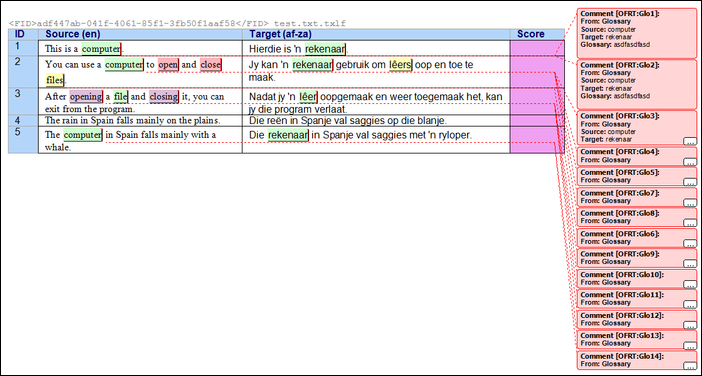Image resolution: width=702 pixels, height=376 pixels.
Task: Click the Comment [OFRT:Glo10] heading
Action: 622,274
